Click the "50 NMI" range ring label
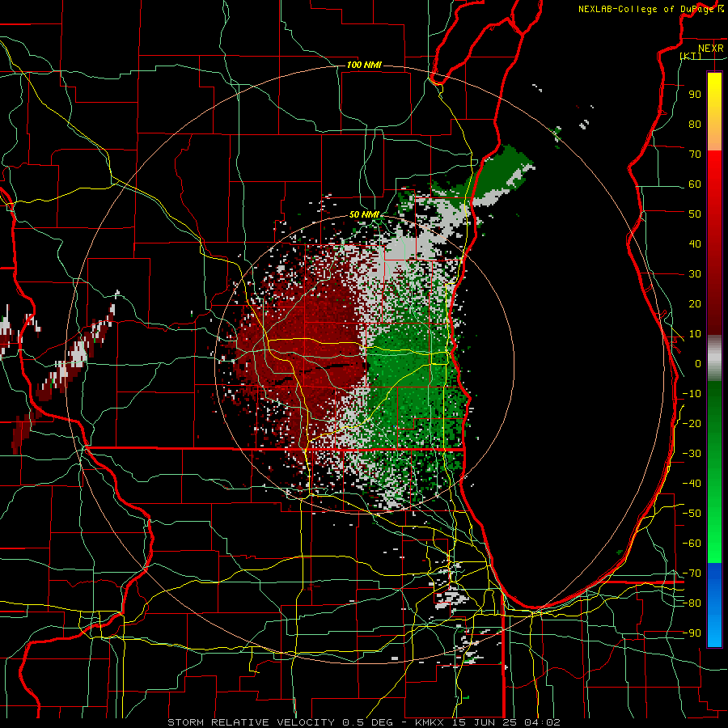The width and height of the screenshot is (728, 728). coord(364,214)
